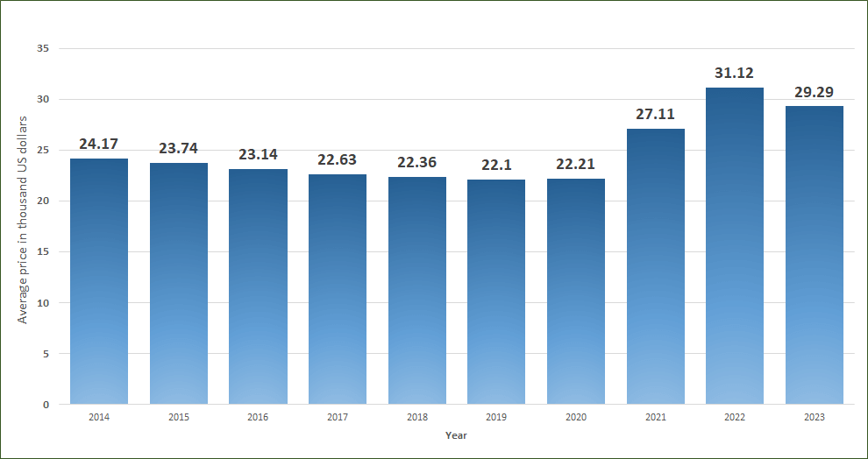Select the tallest bar for 2022
Screen dimensions: 868x459
pos(735,245)
